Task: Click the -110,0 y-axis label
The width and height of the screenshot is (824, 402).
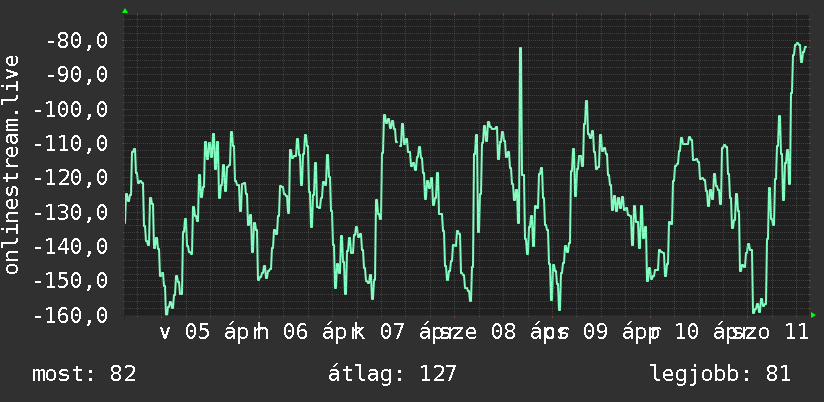Action: tap(70, 143)
